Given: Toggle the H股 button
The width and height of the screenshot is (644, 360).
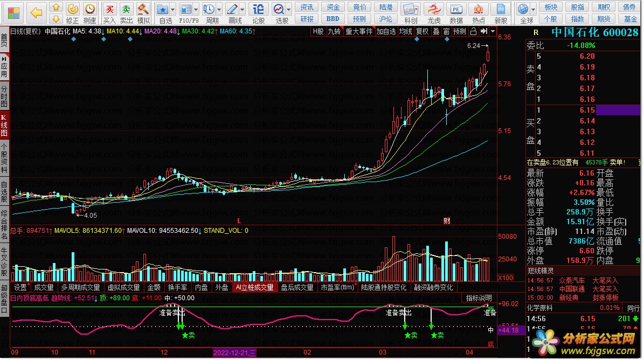Looking at the screenshot, I should click(x=318, y=32).
